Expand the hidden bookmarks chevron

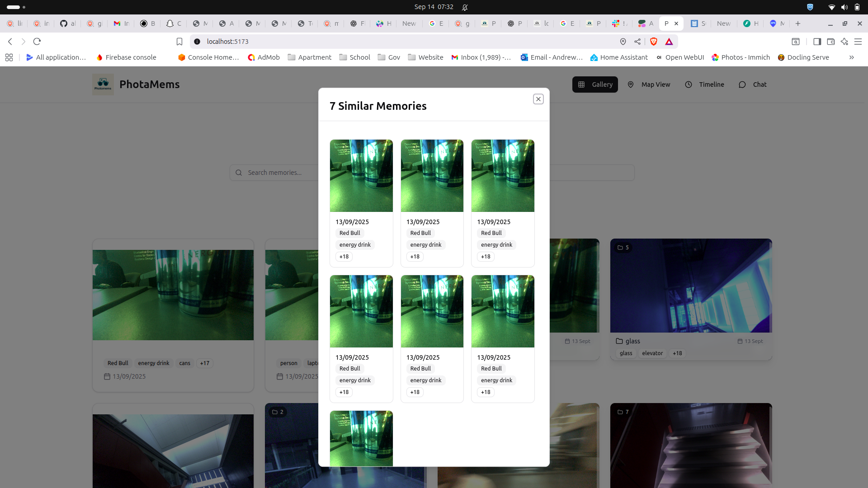coord(851,57)
